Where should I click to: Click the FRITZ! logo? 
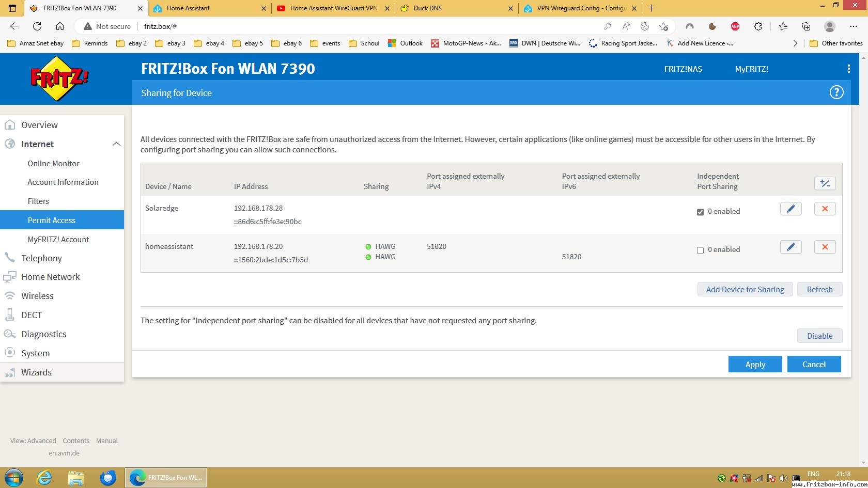[x=59, y=78]
